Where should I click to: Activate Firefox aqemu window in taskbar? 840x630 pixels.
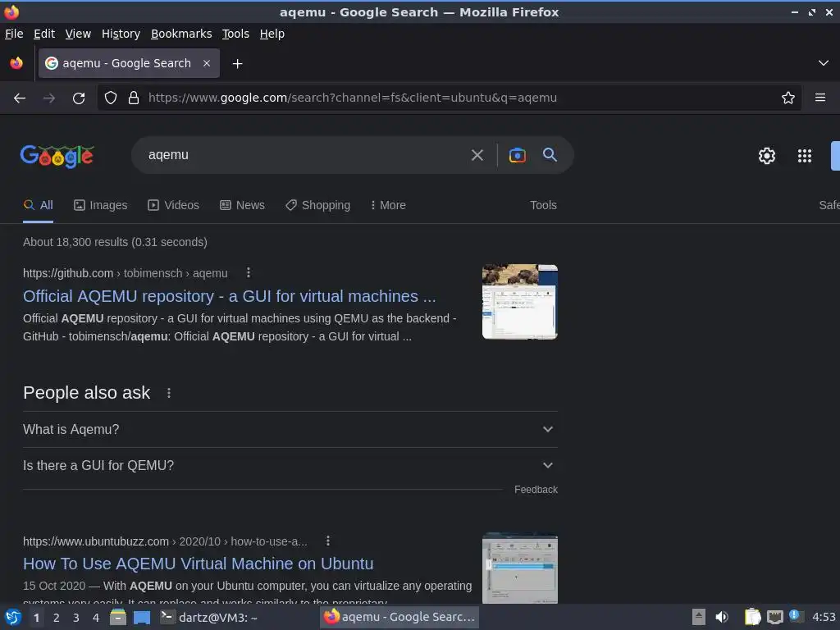[399, 617]
